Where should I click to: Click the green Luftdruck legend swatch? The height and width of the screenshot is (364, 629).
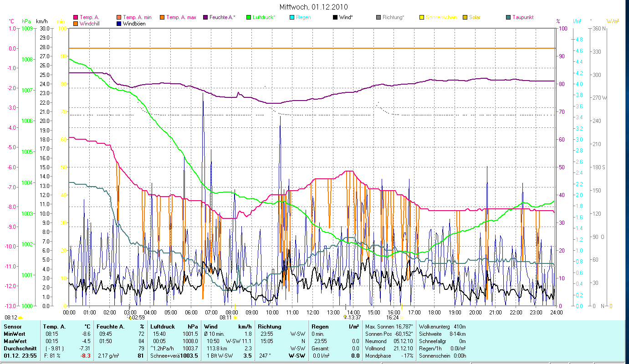[249, 17]
